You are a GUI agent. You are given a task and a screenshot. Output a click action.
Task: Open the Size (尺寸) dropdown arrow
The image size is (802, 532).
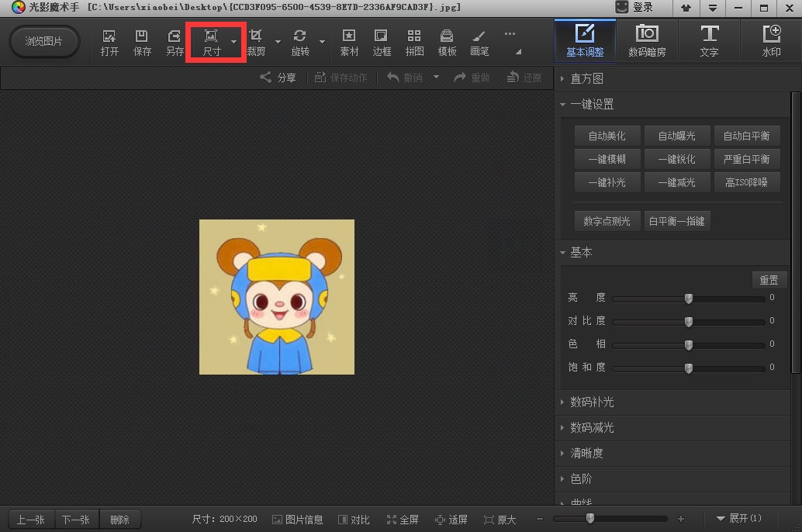[233, 42]
